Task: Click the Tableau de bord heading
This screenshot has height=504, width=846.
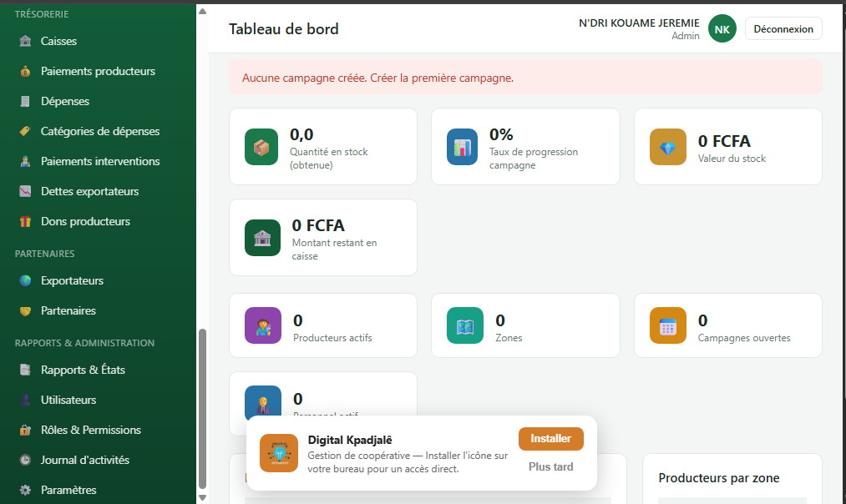Action: (284, 29)
